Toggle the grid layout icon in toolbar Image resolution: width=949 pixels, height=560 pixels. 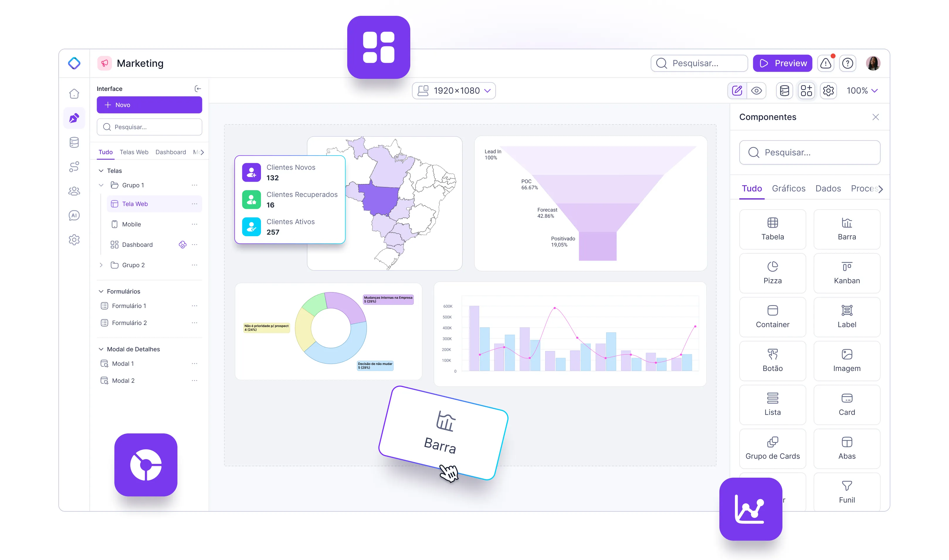tap(806, 90)
